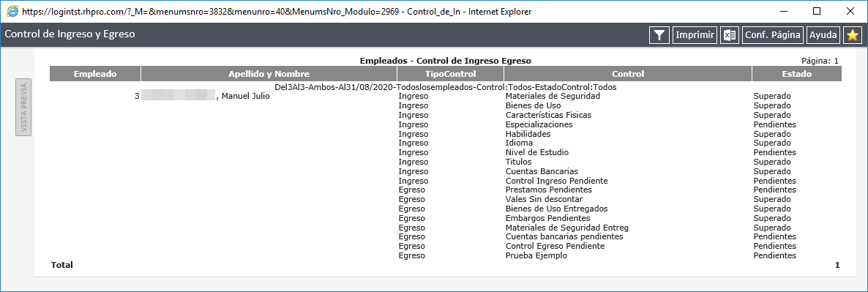Click the Página: 1 indicator
This screenshot has width=868, height=292.
[820, 61]
